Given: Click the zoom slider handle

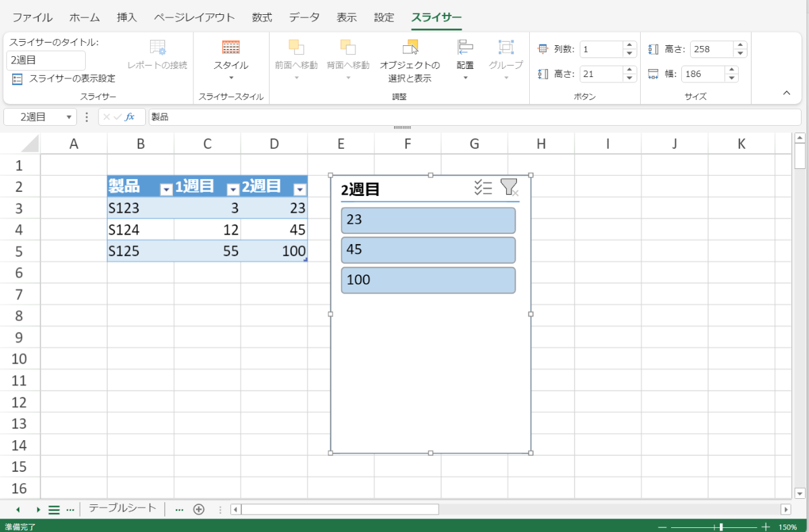Looking at the screenshot, I should point(721,527).
